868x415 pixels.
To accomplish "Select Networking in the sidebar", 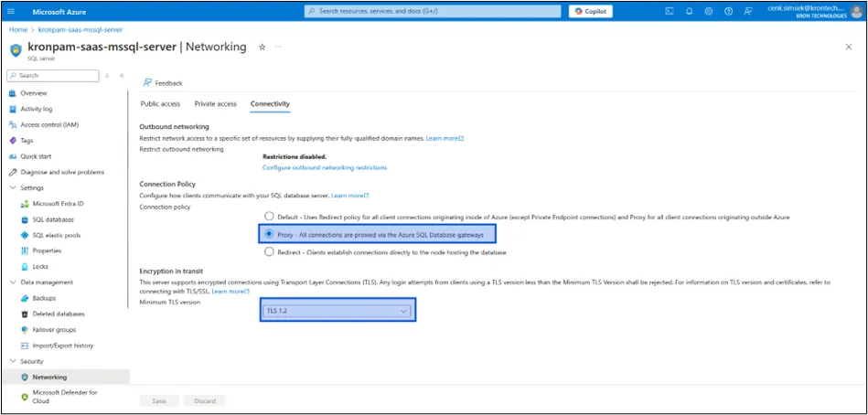I will tap(65, 377).
